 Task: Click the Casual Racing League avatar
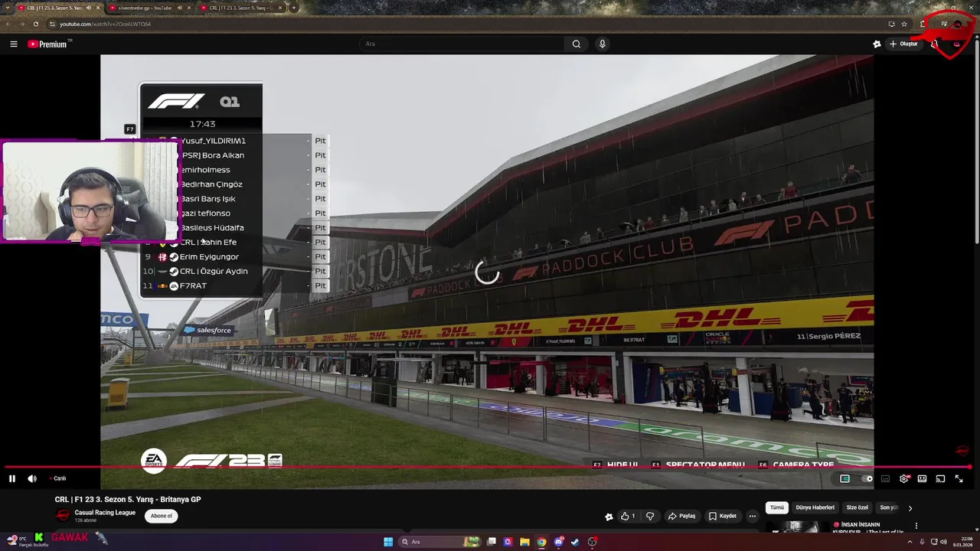tap(63, 515)
